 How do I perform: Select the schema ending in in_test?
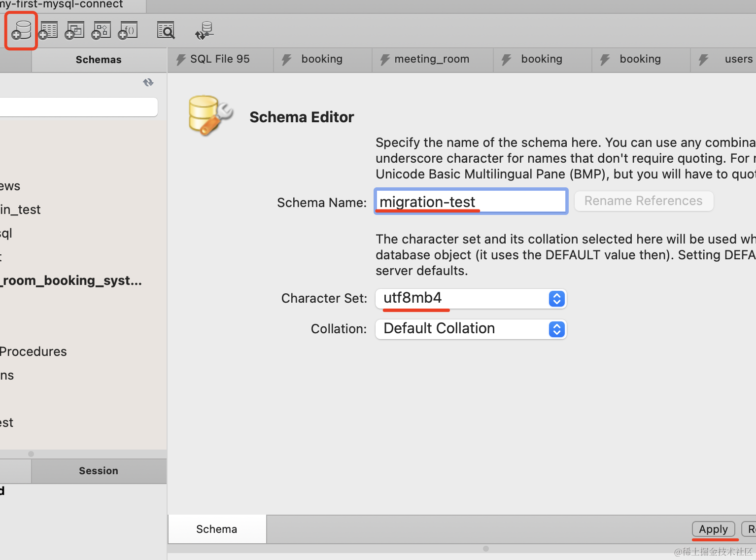20,210
